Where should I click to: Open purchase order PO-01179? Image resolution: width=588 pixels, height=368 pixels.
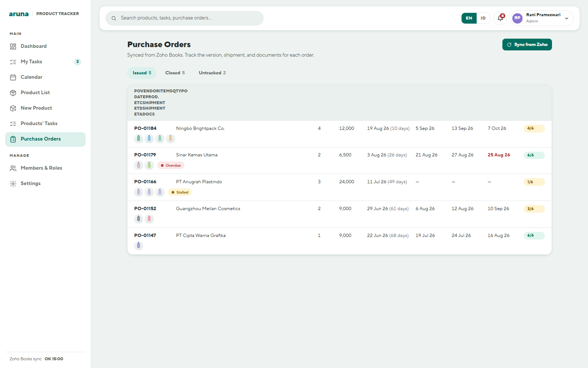[x=145, y=155]
